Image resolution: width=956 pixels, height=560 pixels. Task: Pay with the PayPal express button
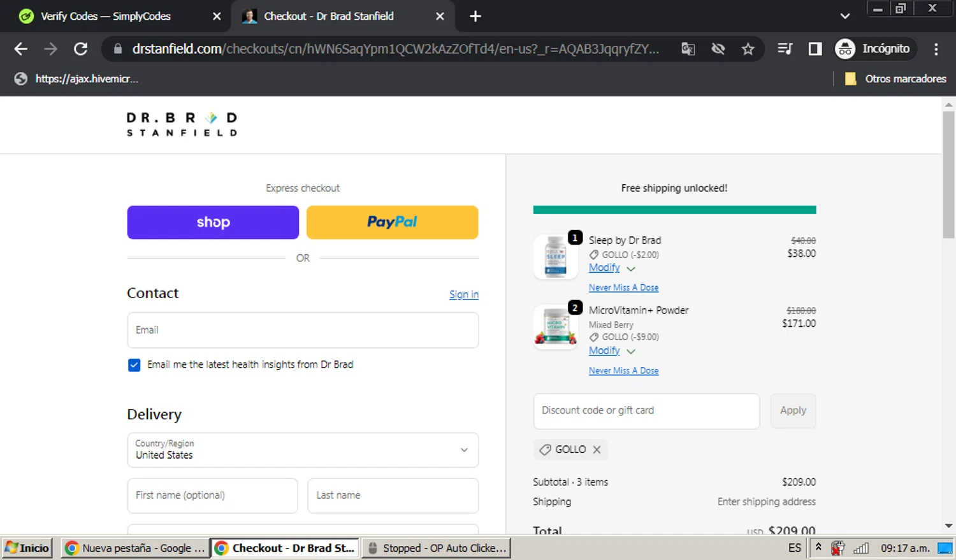pyautogui.click(x=392, y=222)
